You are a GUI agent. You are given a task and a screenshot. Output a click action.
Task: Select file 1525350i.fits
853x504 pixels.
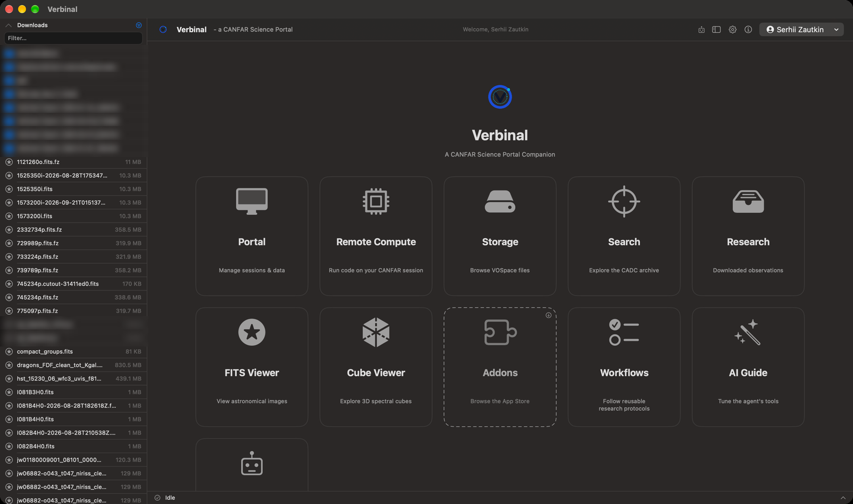73,189
